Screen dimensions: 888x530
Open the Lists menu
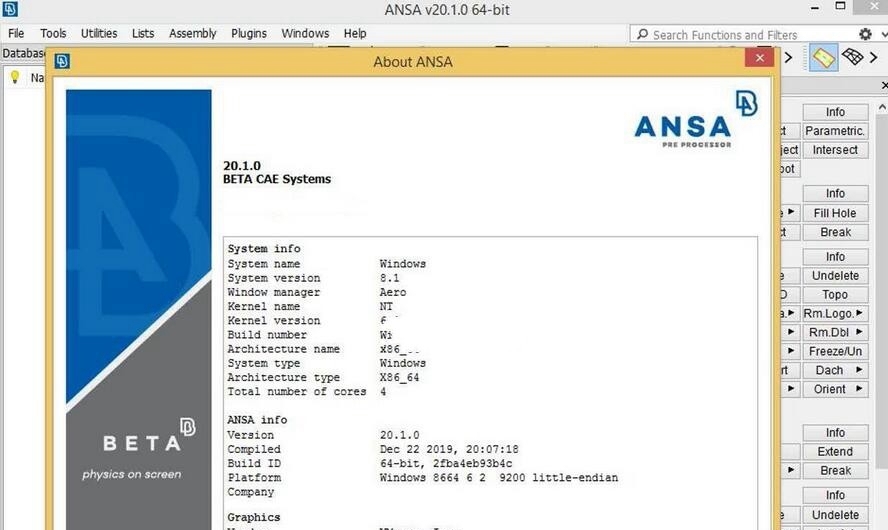coord(143,33)
